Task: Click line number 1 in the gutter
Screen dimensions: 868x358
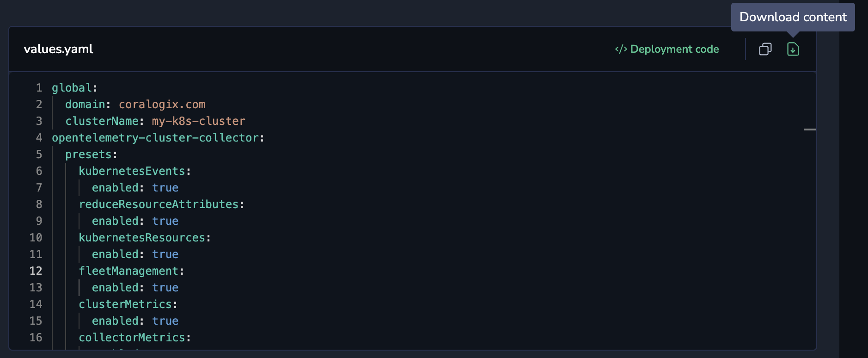Action: point(39,88)
